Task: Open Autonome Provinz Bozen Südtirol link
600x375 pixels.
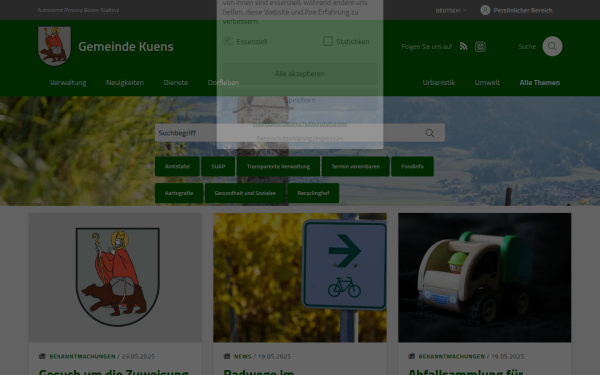Action: click(78, 10)
